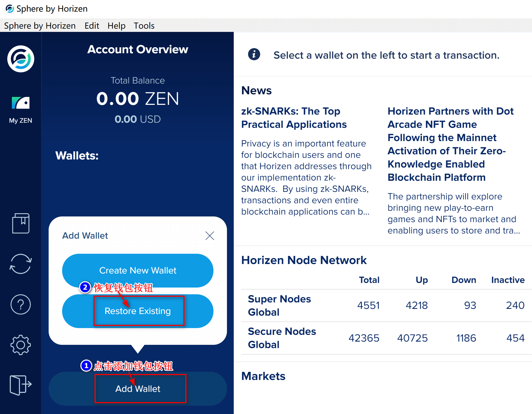
Task: Click the Total Balance label
Action: [138, 81]
